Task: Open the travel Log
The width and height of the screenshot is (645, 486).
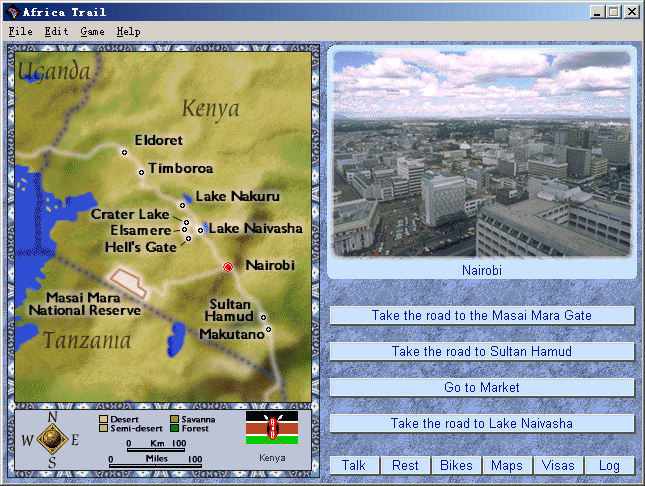Action: (609, 465)
